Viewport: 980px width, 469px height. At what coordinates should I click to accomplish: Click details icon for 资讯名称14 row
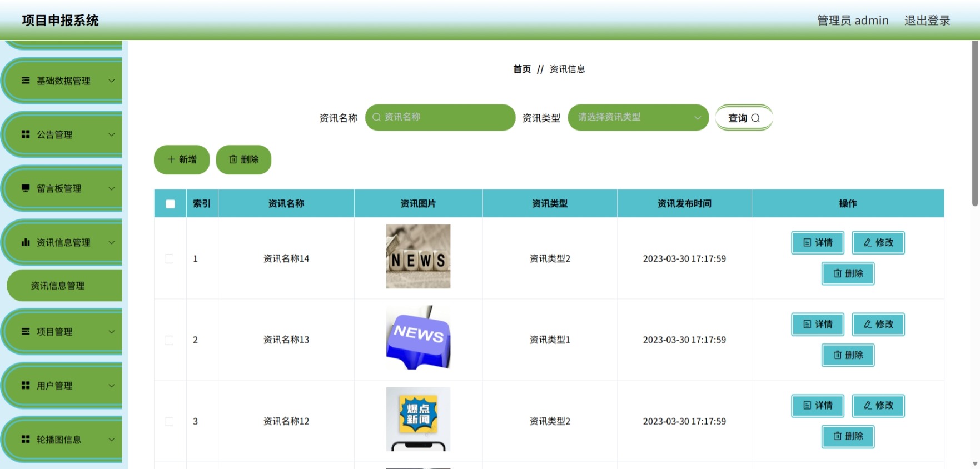(x=807, y=242)
